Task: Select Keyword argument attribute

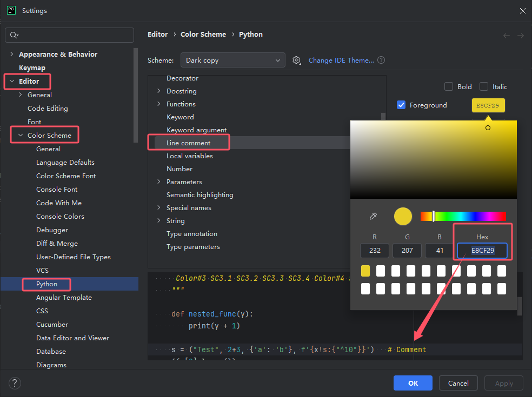Action: pos(196,130)
